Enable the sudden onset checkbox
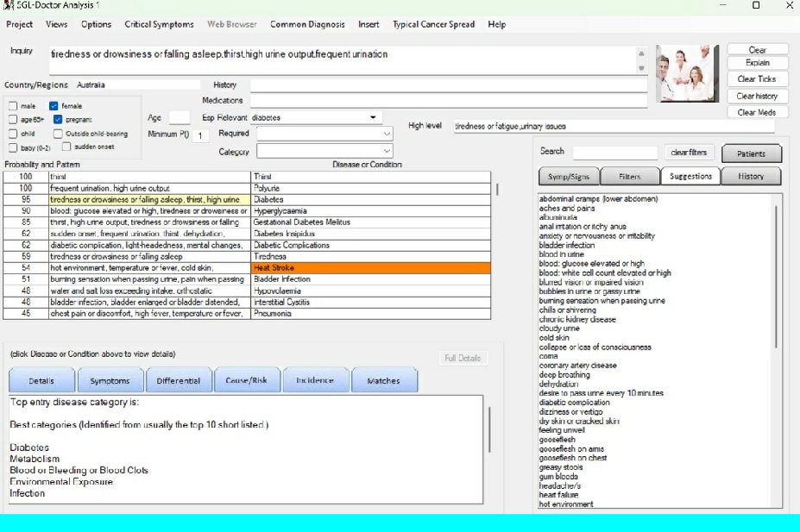The image size is (800, 532). pyautogui.click(x=66, y=147)
